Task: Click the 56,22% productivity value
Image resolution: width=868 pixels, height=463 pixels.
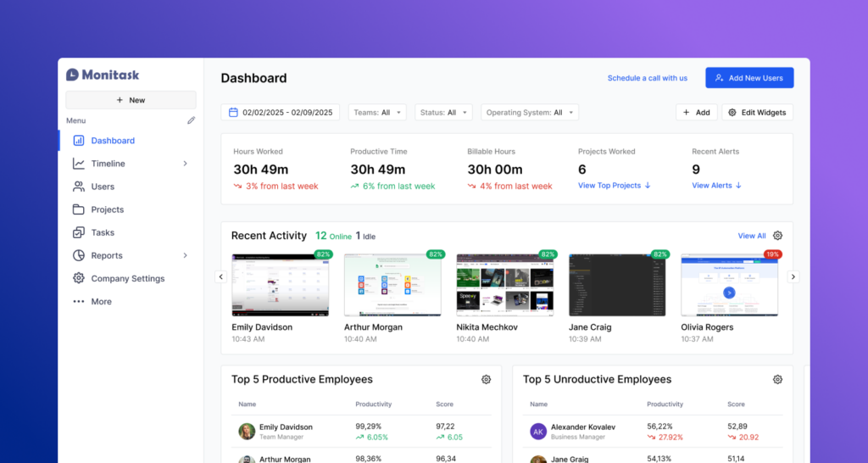Action: pyautogui.click(x=659, y=427)
